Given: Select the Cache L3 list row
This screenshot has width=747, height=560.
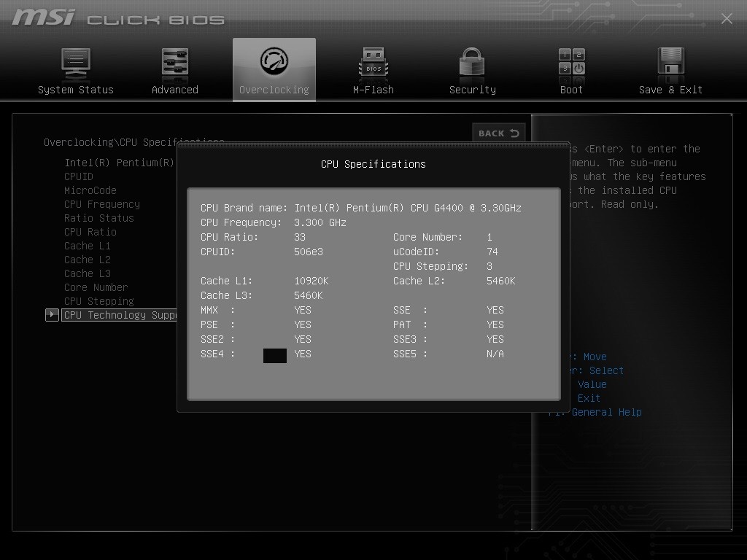Looking at the screenshot, I should point(88,273).
